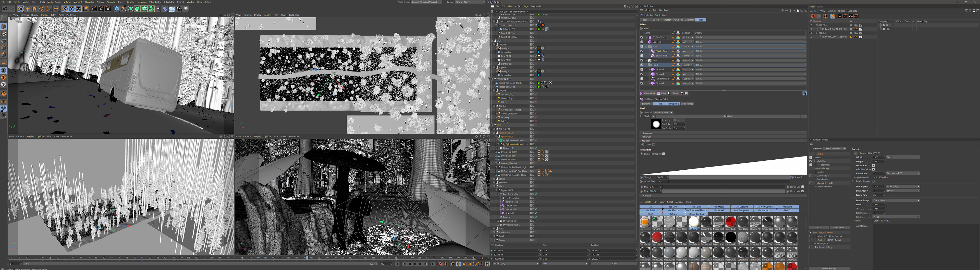Adjust FG_TreeStump opacity slider
Screen dimensions: 980x270
(x=750, y=37)
